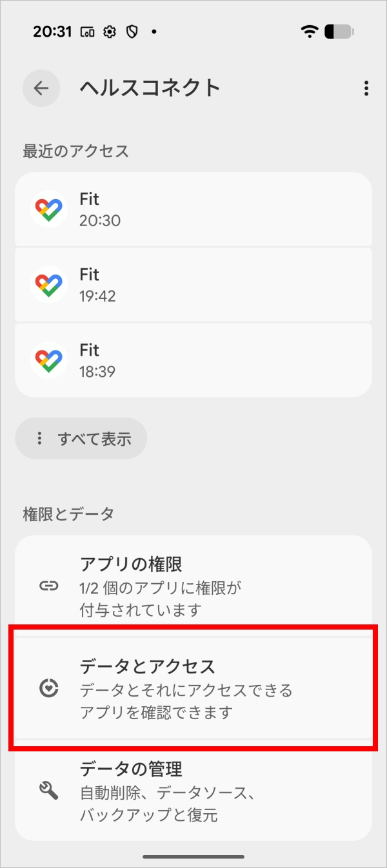The height and width of the screenshot is (868, 387).
Task: Open the three-dot overflow menu
Action: [366, 88]
